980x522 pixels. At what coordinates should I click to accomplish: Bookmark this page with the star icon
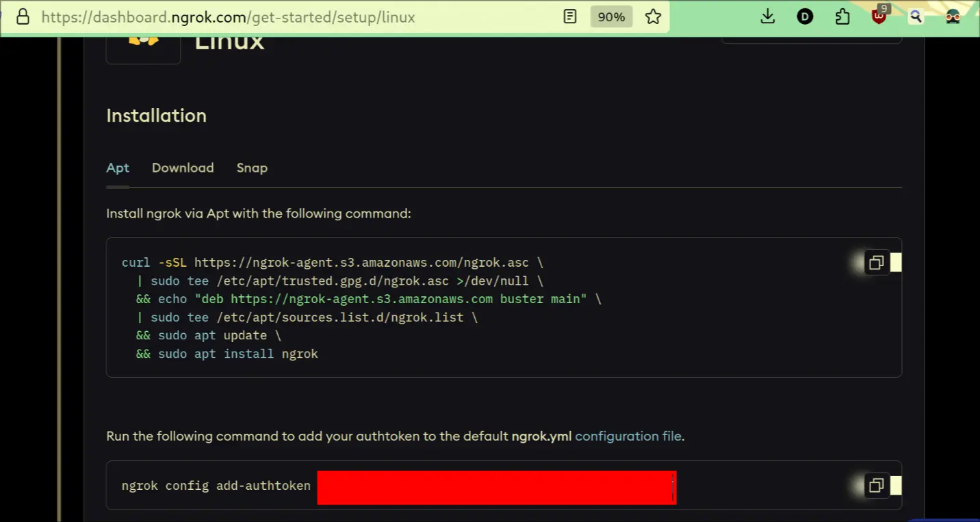[653, 17]
